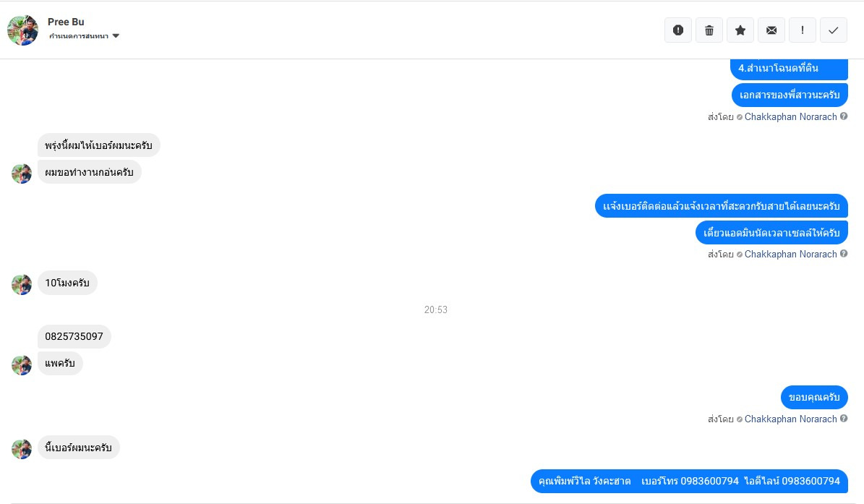
Task: Click the avatar beside the 10โมงครับ message
Action: point(22,285)
